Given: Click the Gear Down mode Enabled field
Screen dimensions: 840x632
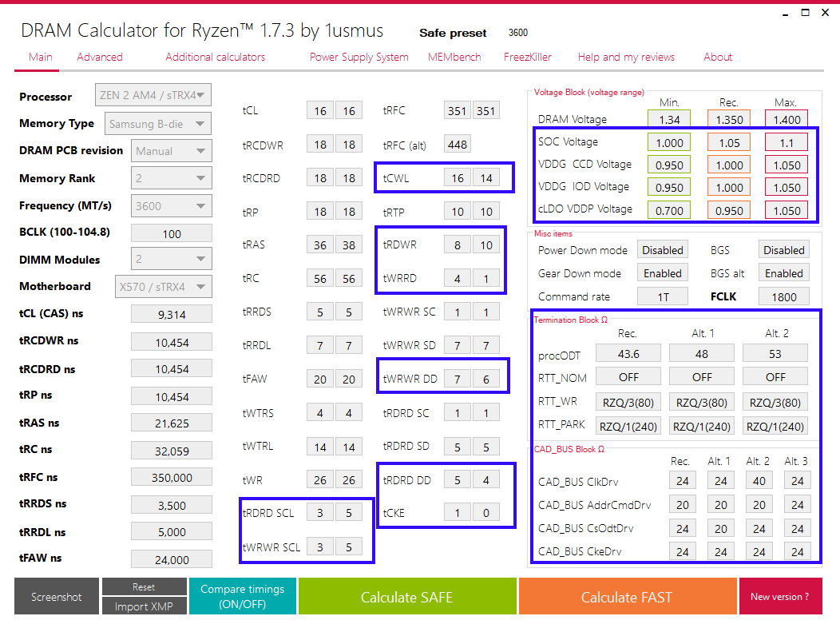Looking at the screenshot, I should pos(663,273).
